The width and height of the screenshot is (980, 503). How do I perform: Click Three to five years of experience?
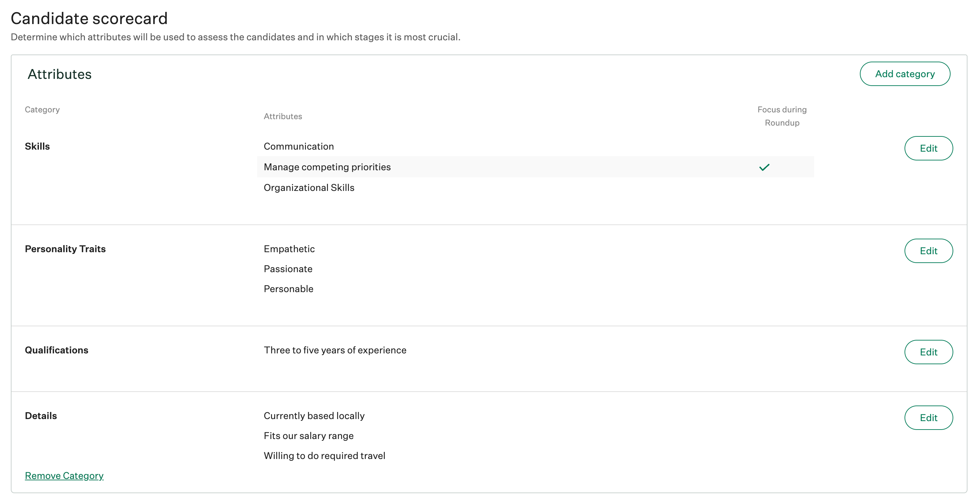tap(335, 350)
